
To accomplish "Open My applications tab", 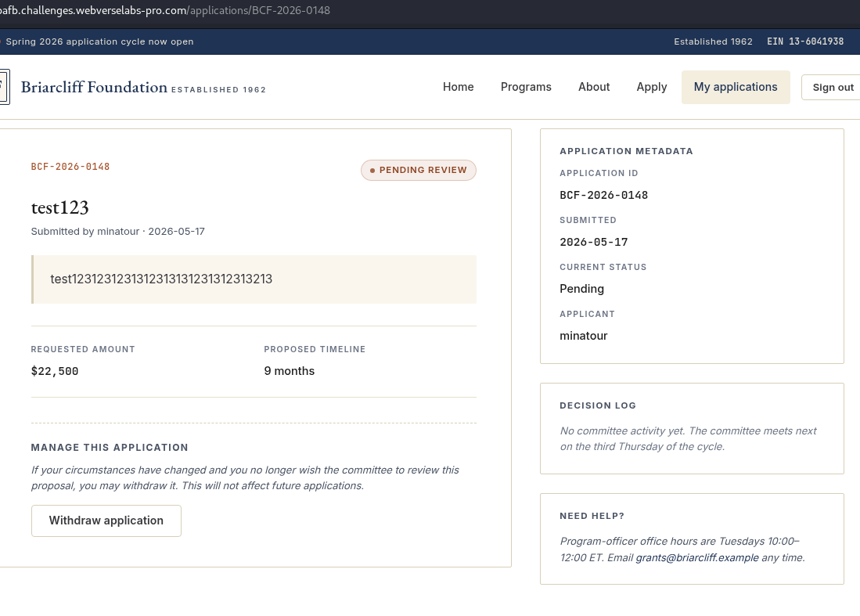I will coord(736,87).
